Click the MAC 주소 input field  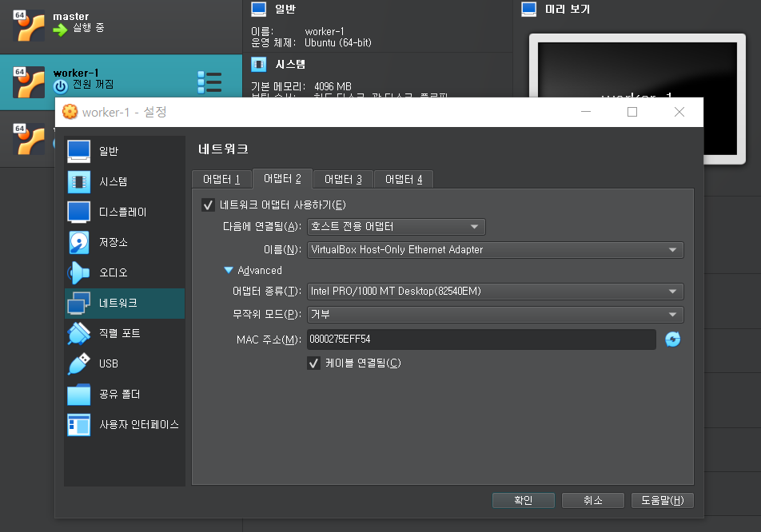(481, 339)
